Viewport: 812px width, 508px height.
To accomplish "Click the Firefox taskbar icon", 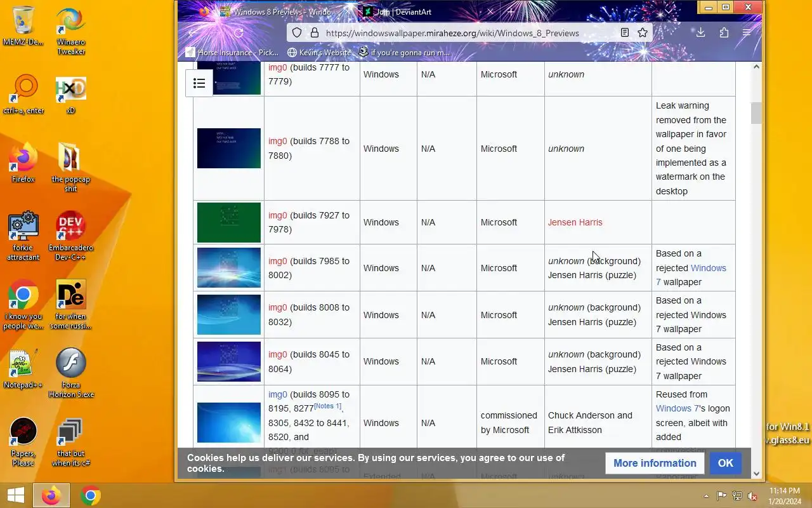I will click(51, 495).
